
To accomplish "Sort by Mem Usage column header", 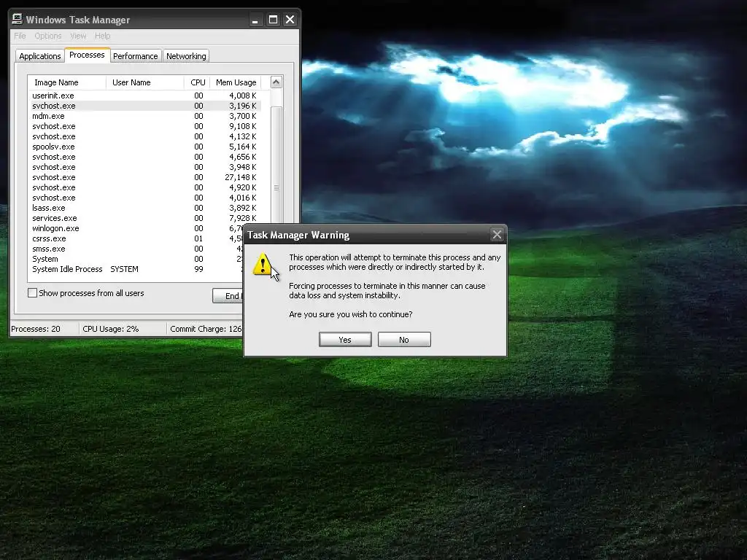I will click(x=236, y=82).
